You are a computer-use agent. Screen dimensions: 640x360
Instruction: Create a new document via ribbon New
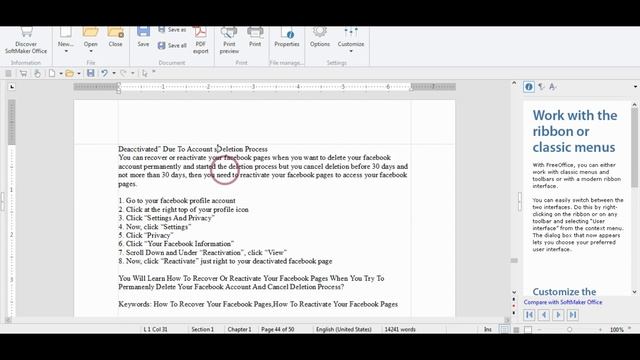coord(65,37)
